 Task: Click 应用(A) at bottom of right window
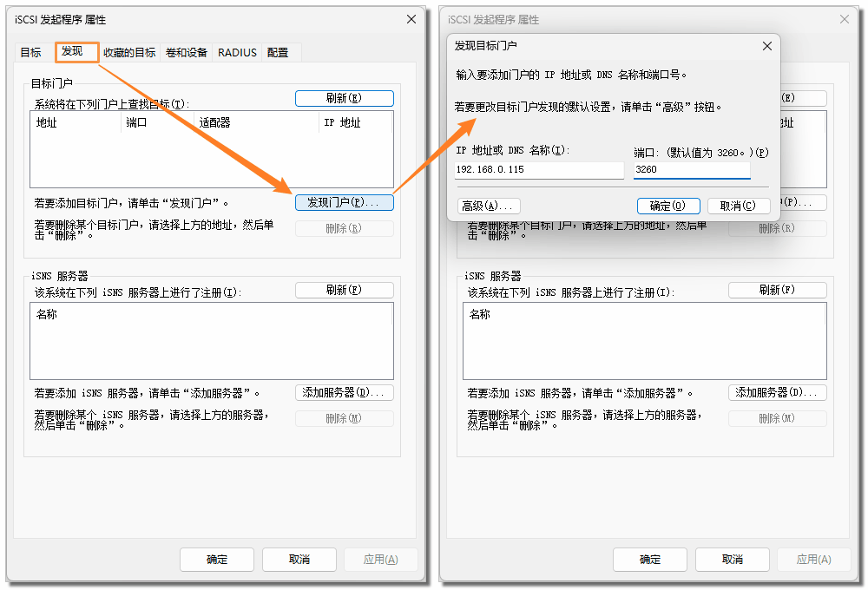pyautogui.click(x=814, y=560)
